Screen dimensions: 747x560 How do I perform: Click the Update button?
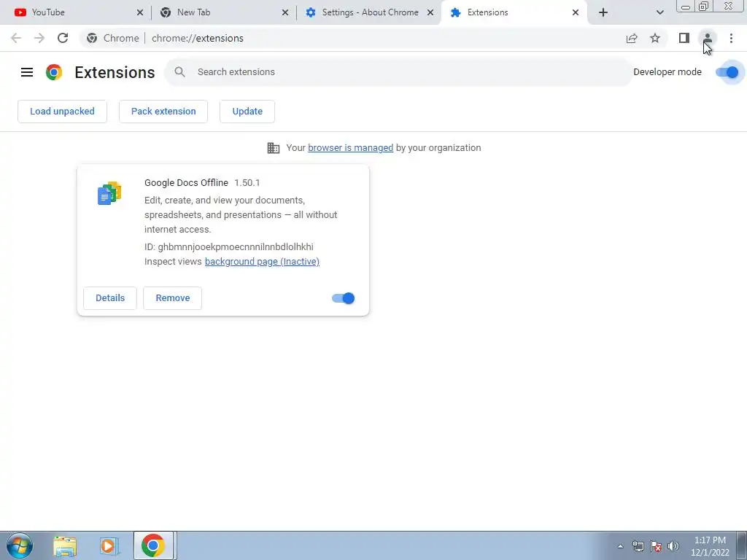pyautogui.click(x=247, y=112)
